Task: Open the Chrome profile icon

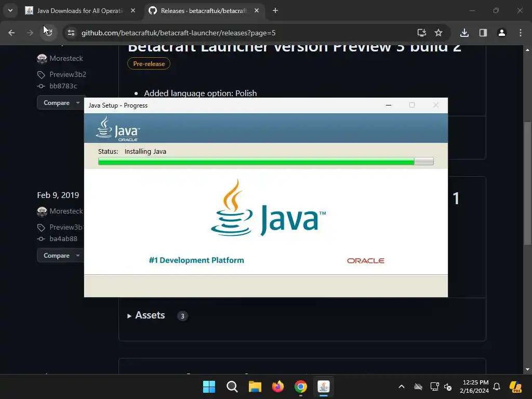Action: 502,33
